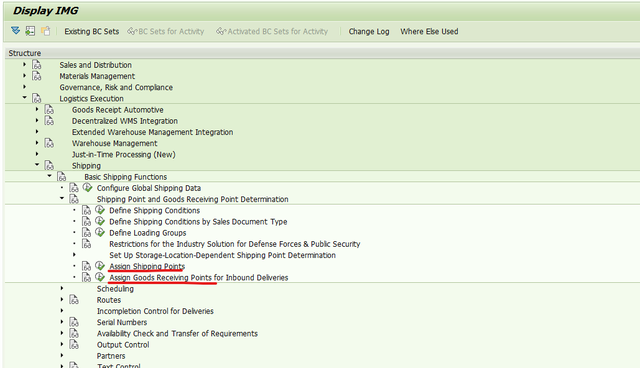Execute Assign Goods Receiving Points activity icon
Image resolution: width=640 pixels, height=368 pixels.
(100, 277)
